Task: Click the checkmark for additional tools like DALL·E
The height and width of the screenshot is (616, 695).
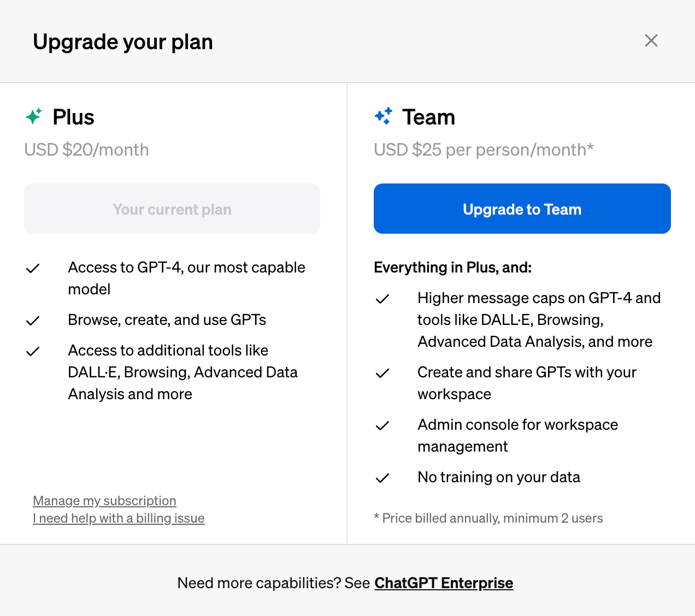Action: click(x=33, y=351)
